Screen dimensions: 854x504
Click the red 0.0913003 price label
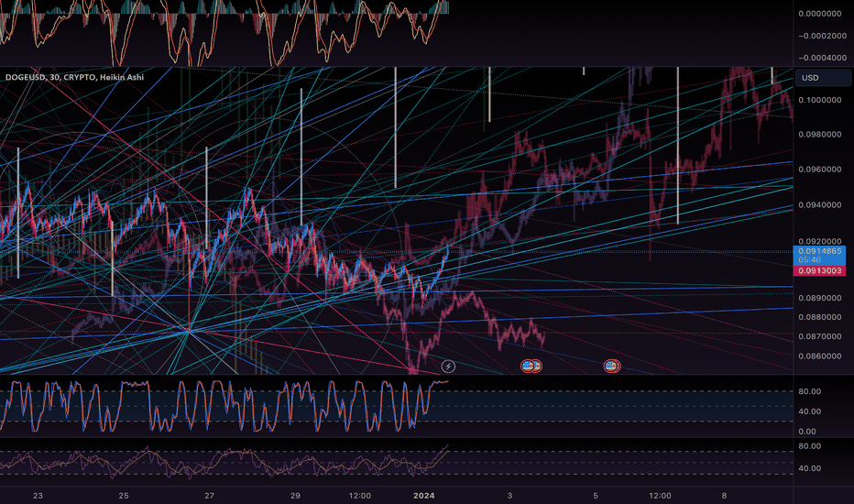[x=819, y=271]
